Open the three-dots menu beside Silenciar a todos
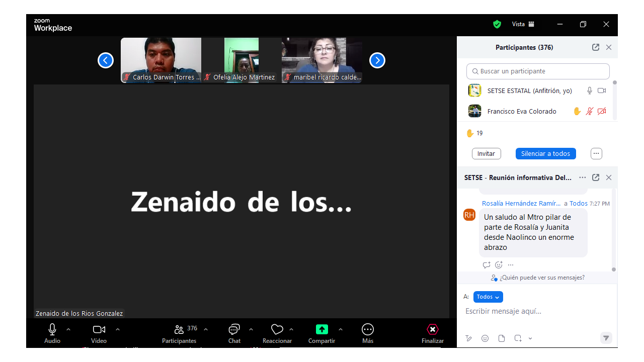 point(596,154)
